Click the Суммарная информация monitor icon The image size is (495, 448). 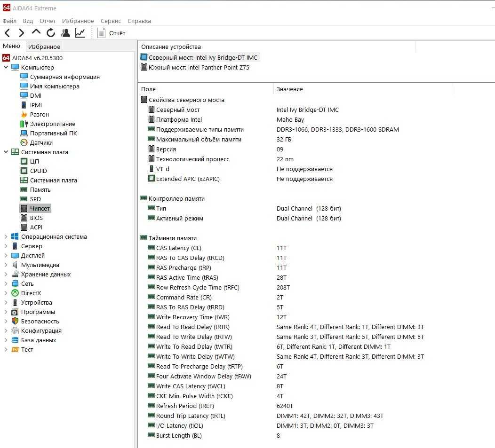point(24,77)
